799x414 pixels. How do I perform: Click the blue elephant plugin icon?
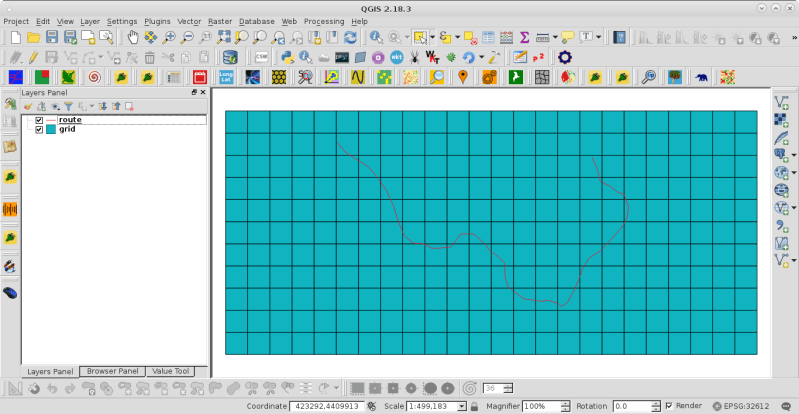(702, 77)
